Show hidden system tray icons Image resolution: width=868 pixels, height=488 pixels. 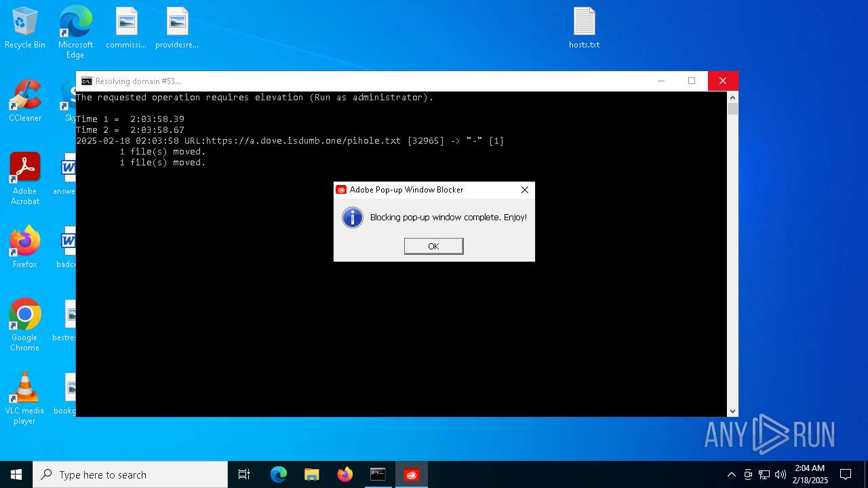click(731, 474)
